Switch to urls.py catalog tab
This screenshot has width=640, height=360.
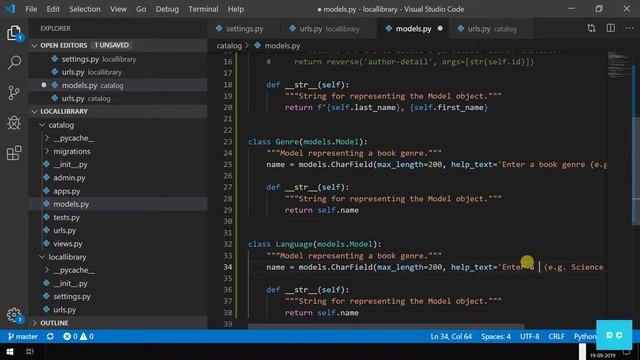click(x=491, y=29)
